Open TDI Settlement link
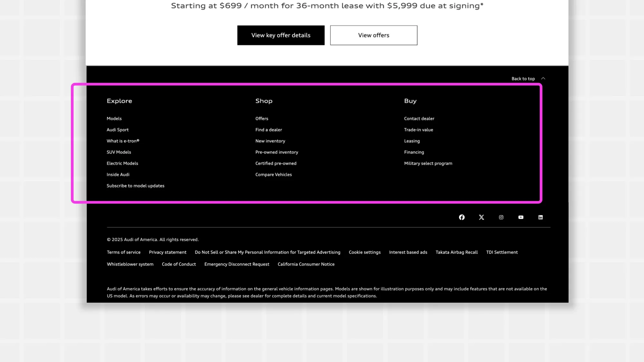Image resolution: width=644 pixels, height=362 pixels. [x=502, y=252]
